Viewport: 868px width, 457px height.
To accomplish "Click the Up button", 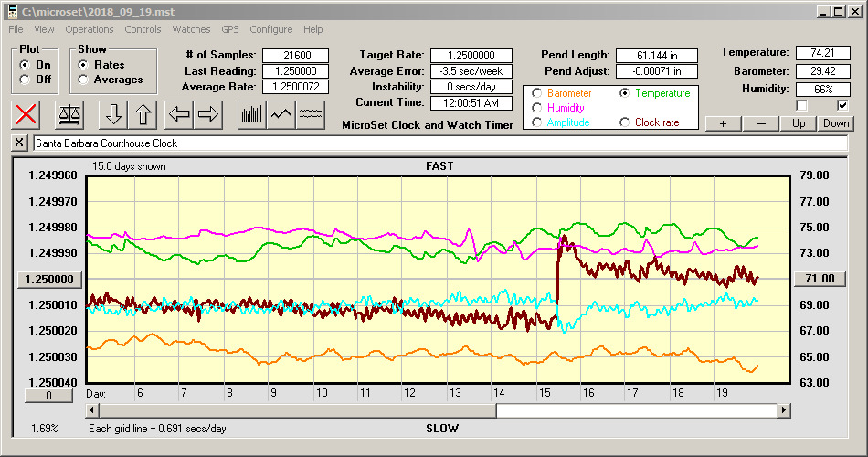I will tap(799, 123).
